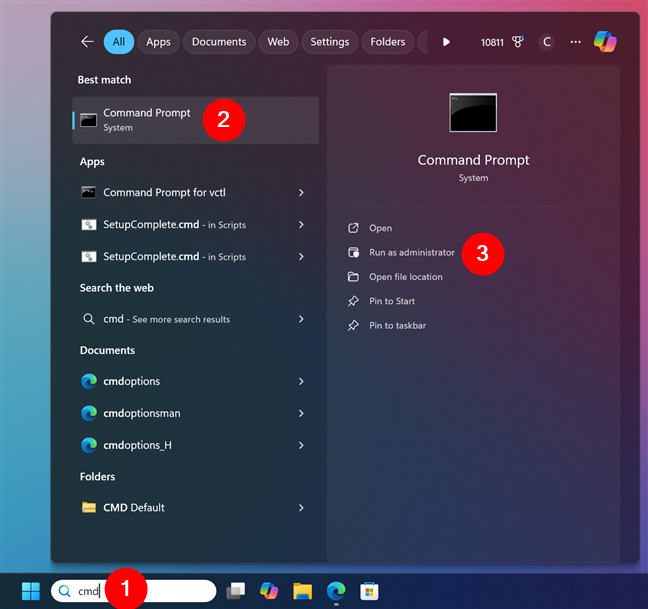The width and height of the screenshot is (648, 609).
Task: Click the Open action icon
Action: pos(353,228)
